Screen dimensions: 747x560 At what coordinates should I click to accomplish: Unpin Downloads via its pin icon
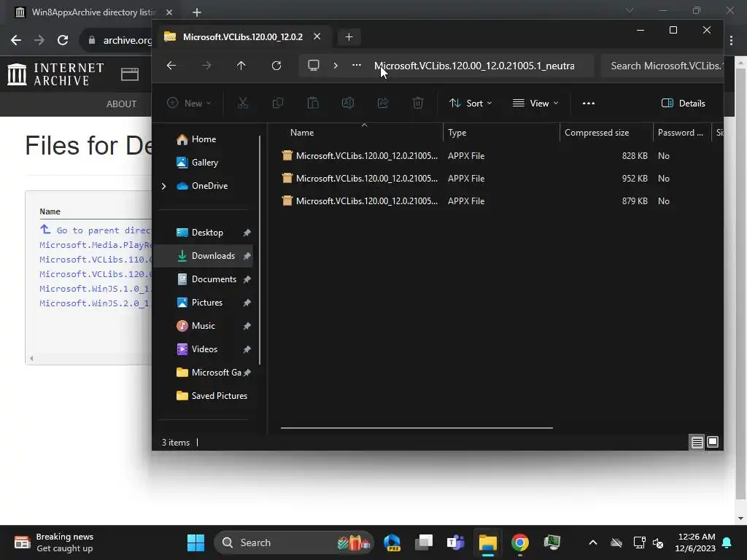[x=247, y=256]
